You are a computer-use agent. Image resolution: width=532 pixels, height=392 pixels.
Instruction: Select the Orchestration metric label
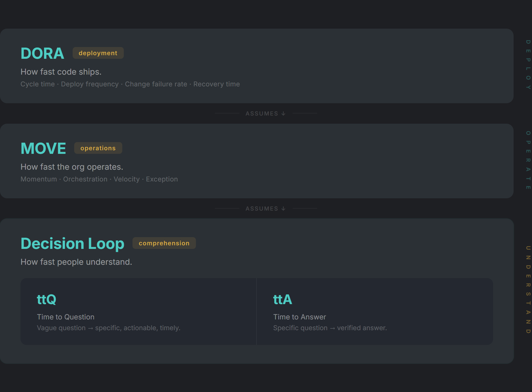point(85,179)
